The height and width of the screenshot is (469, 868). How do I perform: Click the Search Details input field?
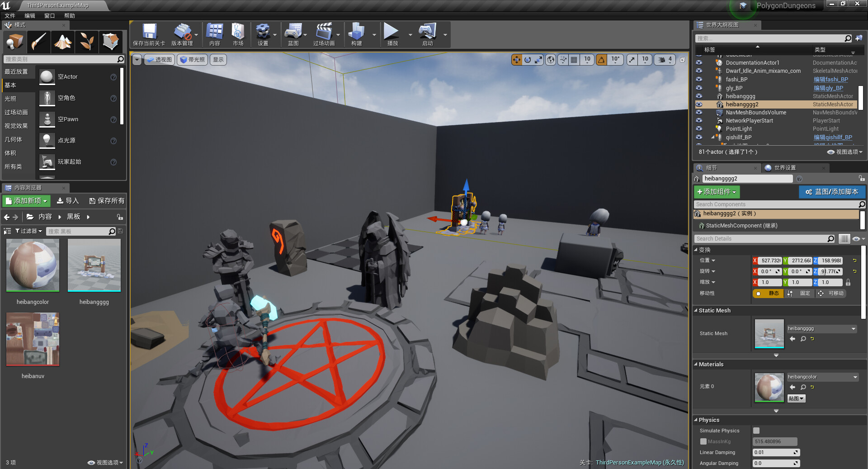click(761, 239)
